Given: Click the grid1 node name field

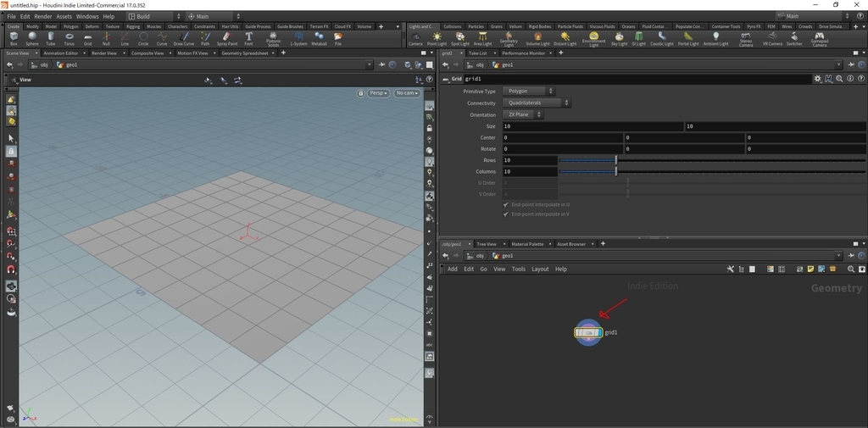Looking at the screenshot, I should [637, 79].
